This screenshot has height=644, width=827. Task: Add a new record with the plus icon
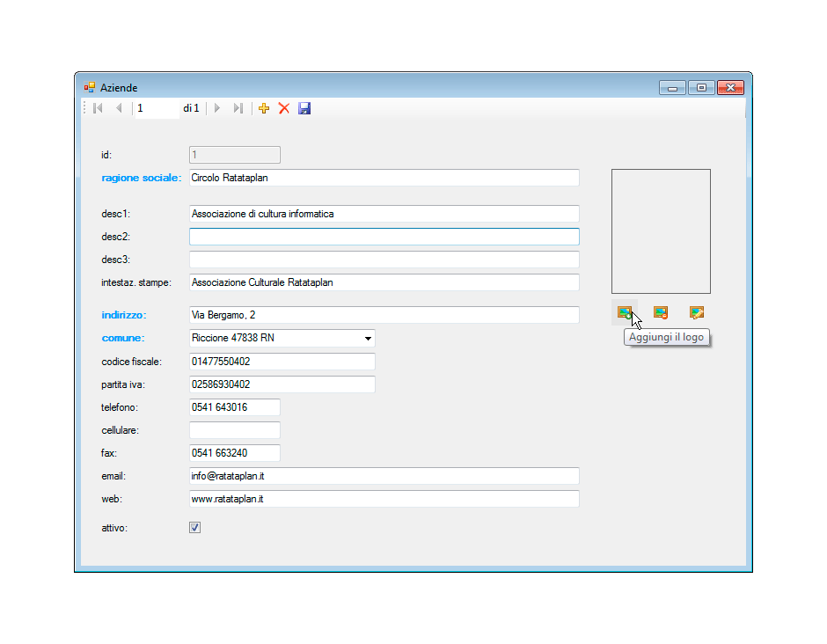pos(264,108)
